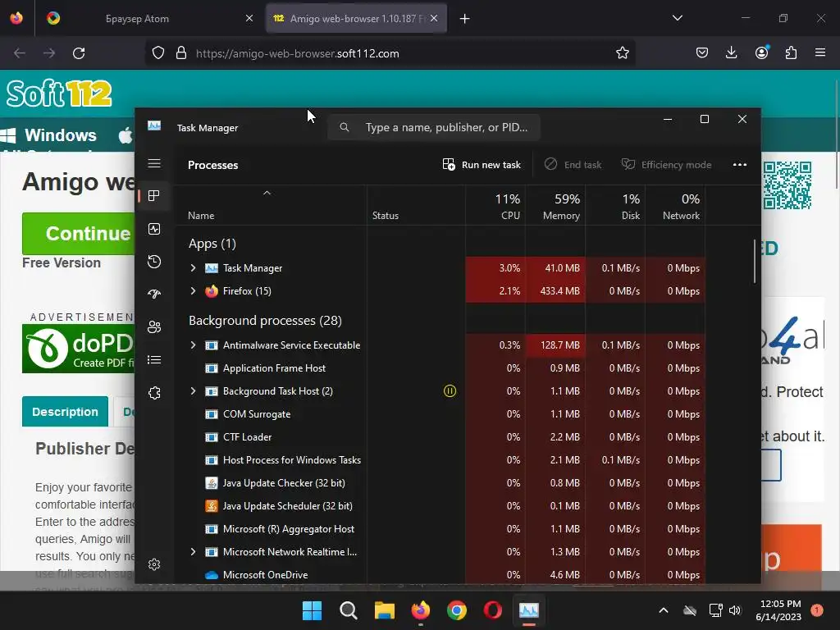Viewport: 840px width, 630px height.
Task: Open Firefox tracking protection shield
Action: click(x=158, y=53)
